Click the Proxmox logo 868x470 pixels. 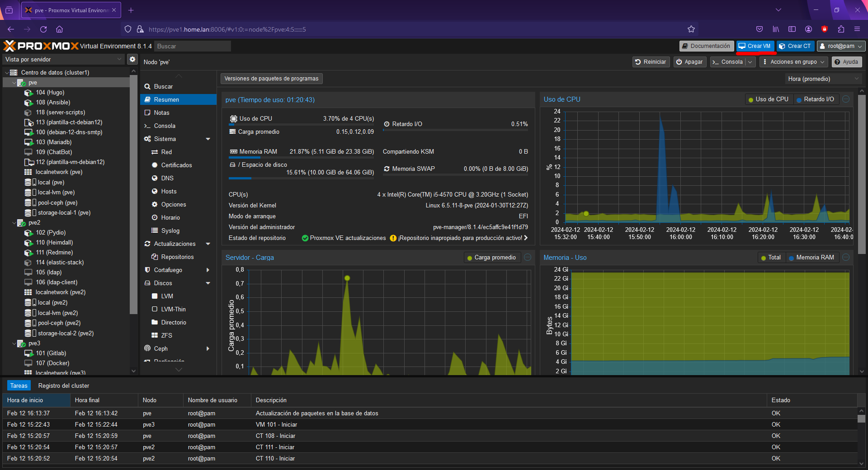click(41, 46)
